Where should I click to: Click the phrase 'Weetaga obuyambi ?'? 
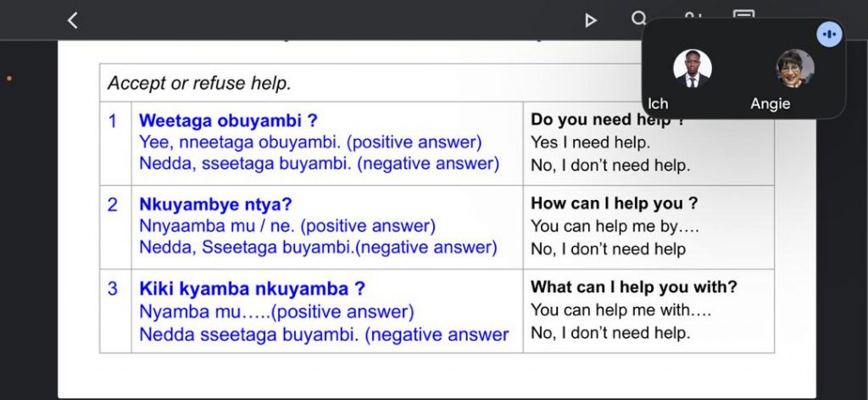228,120
